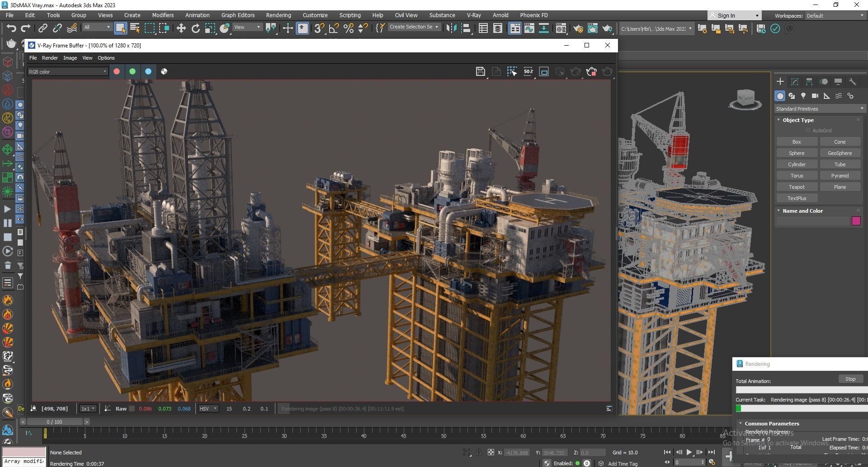Viewport: 868px width, 467px height.
Task: Open the Workspaces Default dropdown
Action: point(835,15)
